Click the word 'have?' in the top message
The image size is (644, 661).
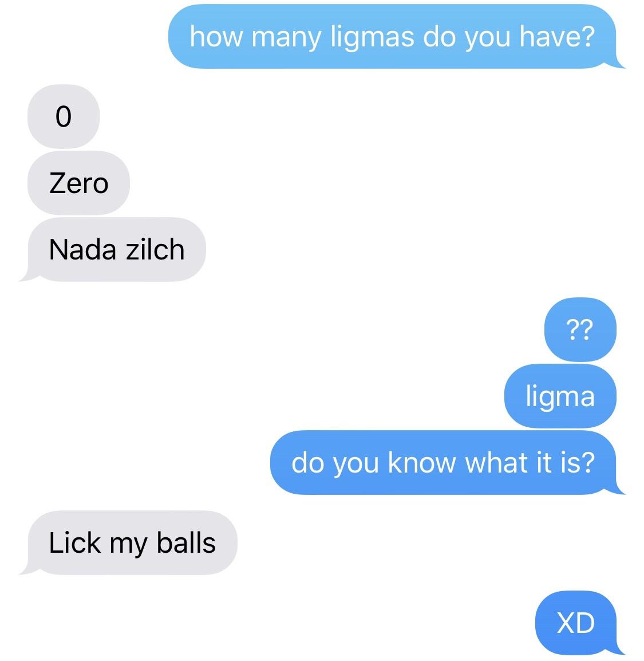(557, 36)
